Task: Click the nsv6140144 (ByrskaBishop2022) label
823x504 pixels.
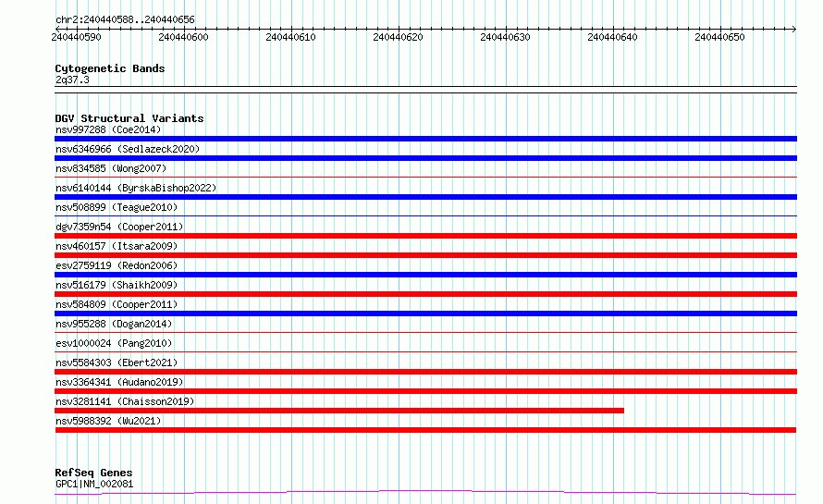Action: [136, 188]
